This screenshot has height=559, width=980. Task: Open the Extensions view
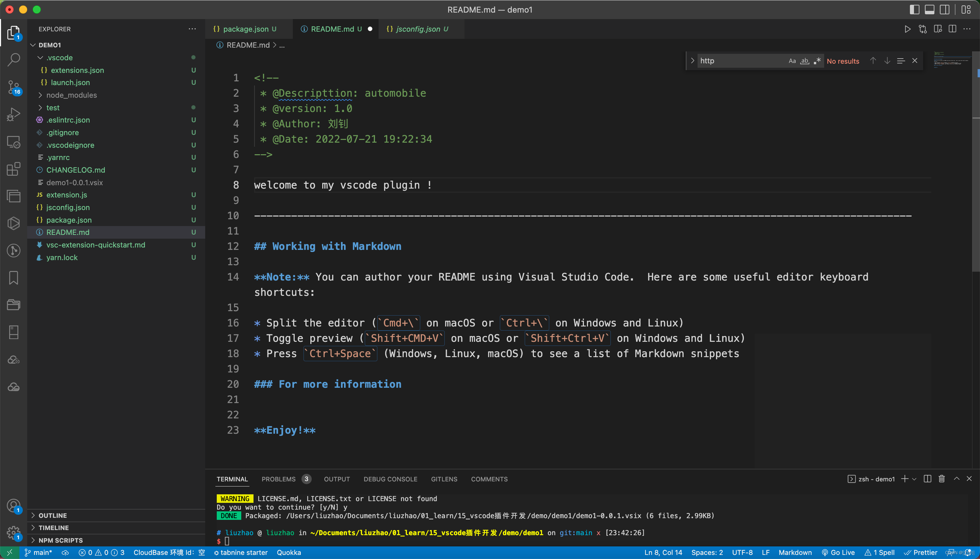point(14,169)
